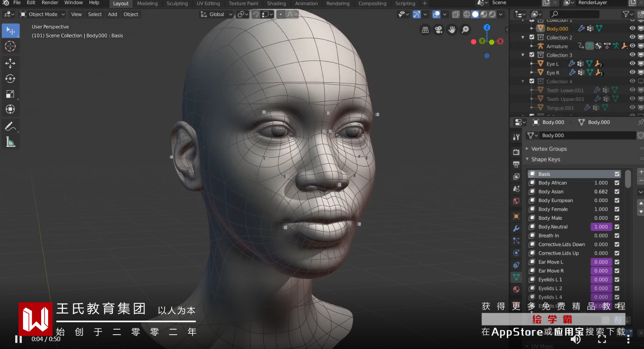
Task: Open the Output properties tab
Action: point(516,164)
